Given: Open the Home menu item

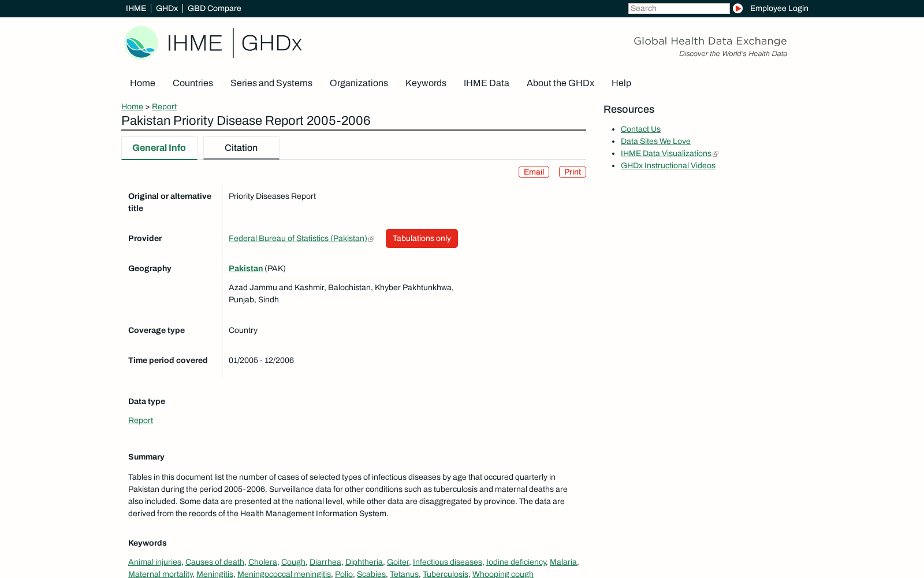Looking at the screenshot, I should tap(143, 83).
